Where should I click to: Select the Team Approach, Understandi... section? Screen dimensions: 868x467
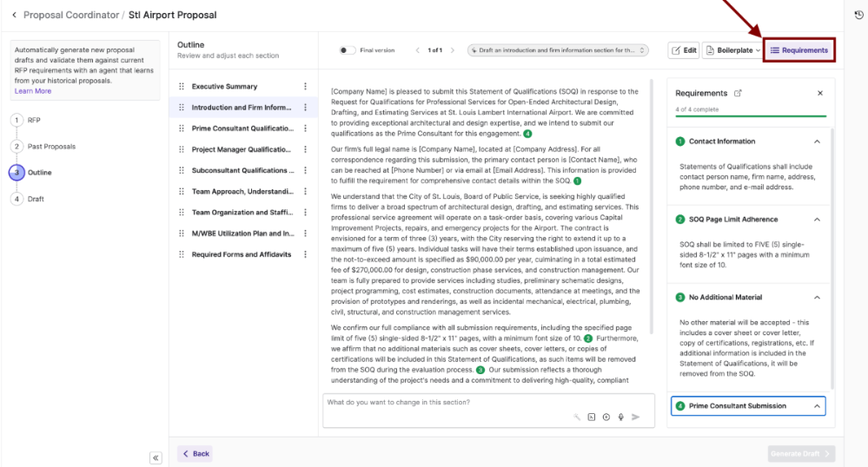(x=242, y=192)
